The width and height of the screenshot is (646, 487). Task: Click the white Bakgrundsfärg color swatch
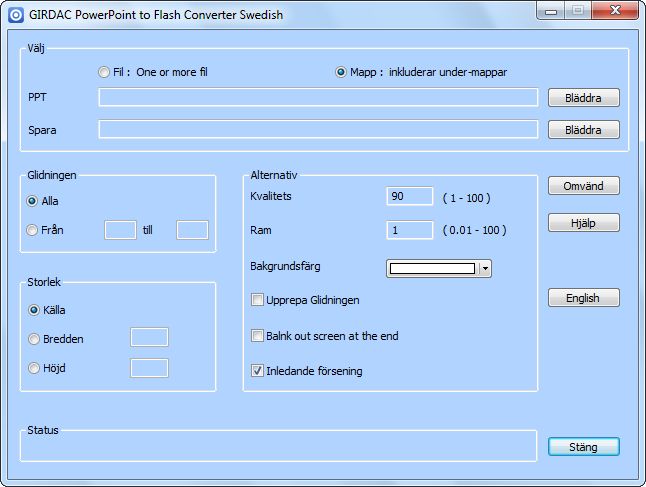(432, 269)
